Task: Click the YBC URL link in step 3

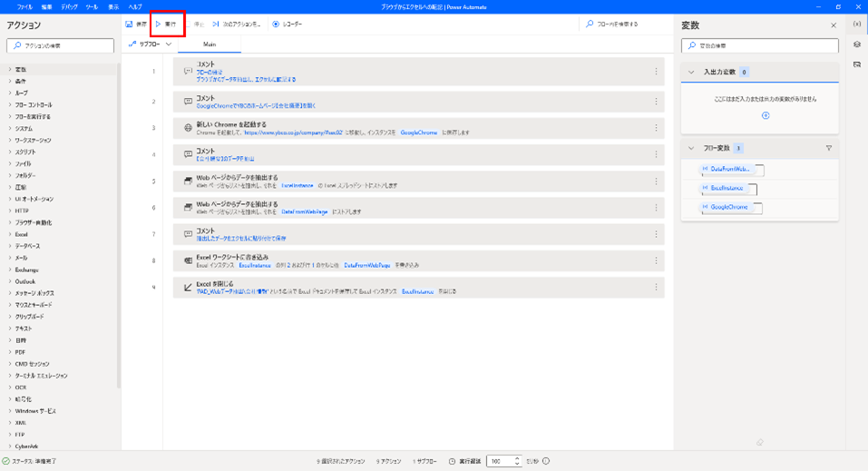Action: (293, 133)
